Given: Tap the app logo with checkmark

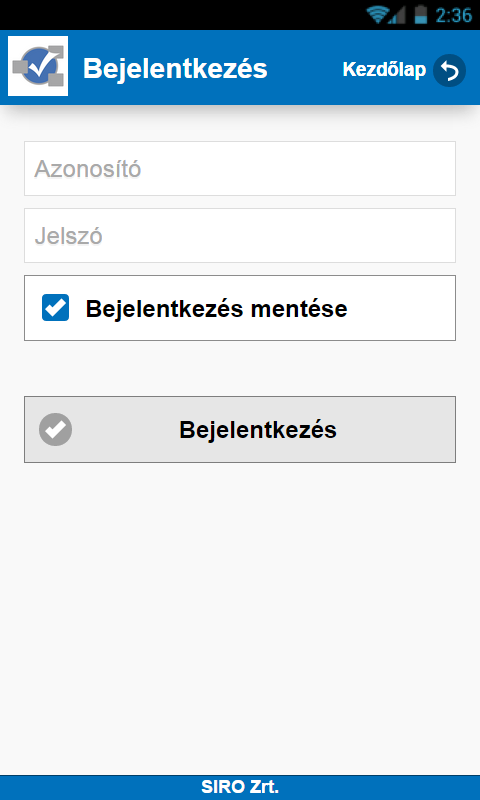Looking at the screenshot, I should 38,66.
